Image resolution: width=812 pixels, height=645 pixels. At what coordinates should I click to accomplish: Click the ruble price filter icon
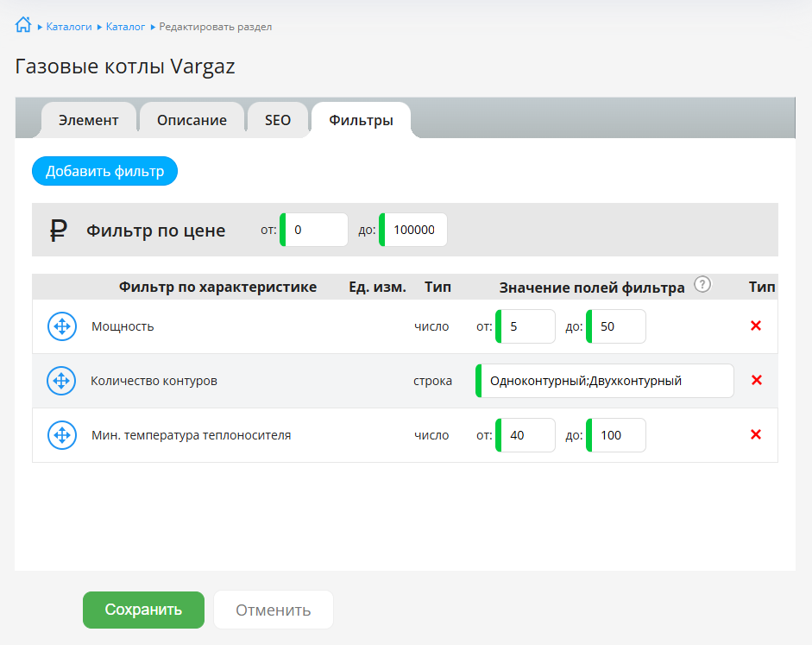coord(58,230)
